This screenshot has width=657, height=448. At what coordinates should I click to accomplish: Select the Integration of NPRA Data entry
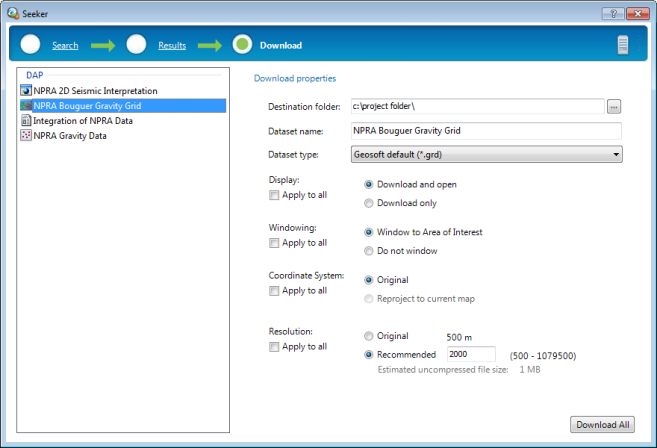(83, 121)
